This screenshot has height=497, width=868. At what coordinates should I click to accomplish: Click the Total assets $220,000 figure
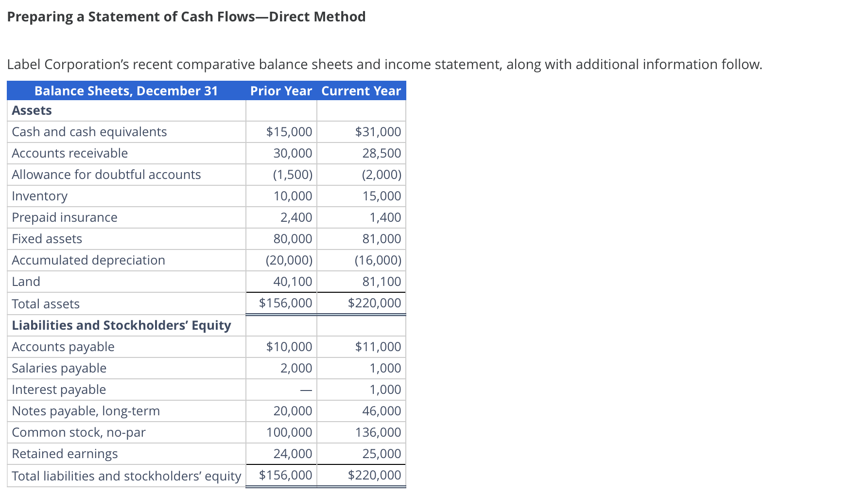tap(375, 302)
